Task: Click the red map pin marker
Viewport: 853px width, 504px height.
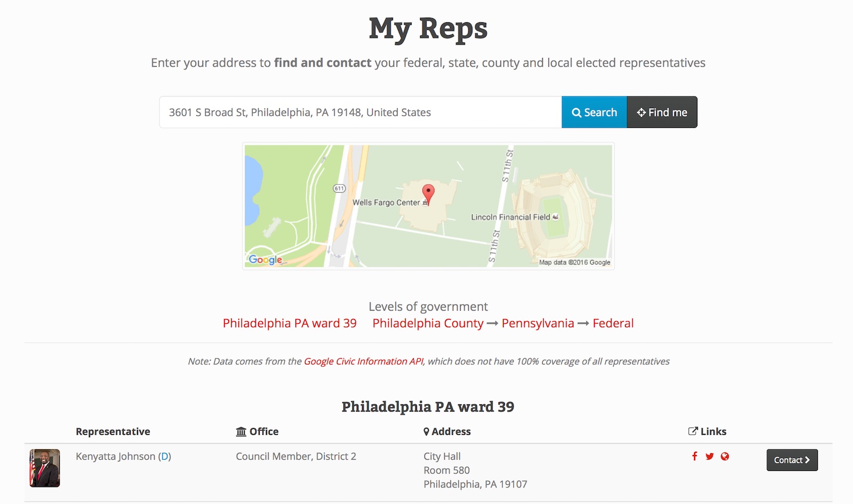Action: [428, 194]
